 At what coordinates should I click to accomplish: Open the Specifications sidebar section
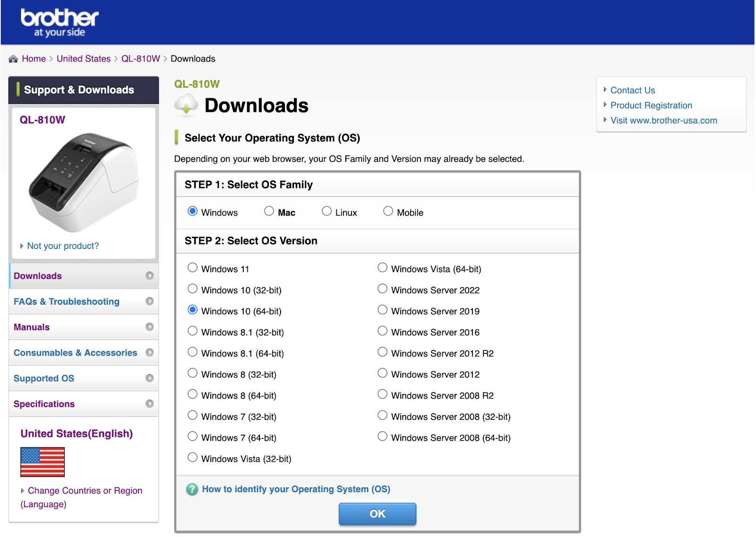[84, 404]
